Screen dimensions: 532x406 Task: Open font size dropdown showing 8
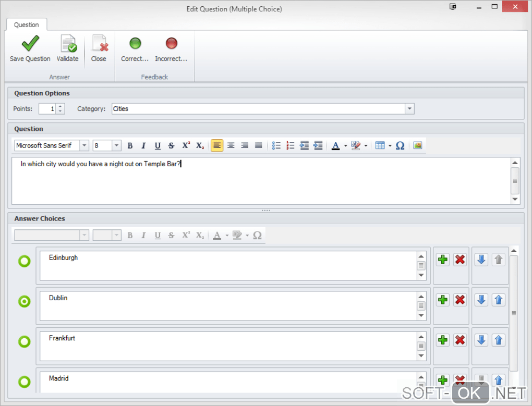pos(116,145)
